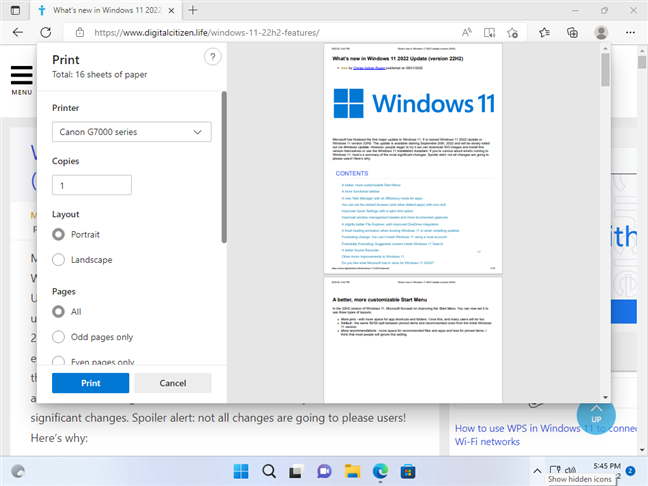Viewport: 648px width, 486px height.
Task: Select Portrait layout option
Action: click(58, 234)
